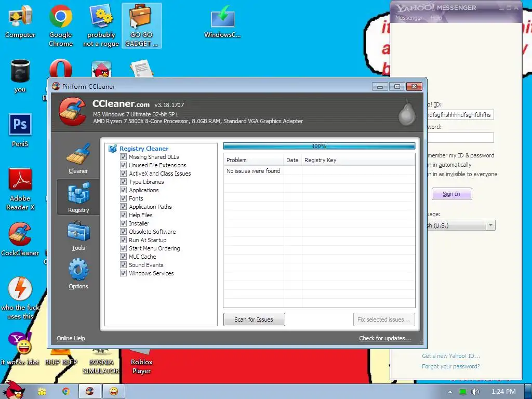Uncheck Run At Startup

point(124,240)
